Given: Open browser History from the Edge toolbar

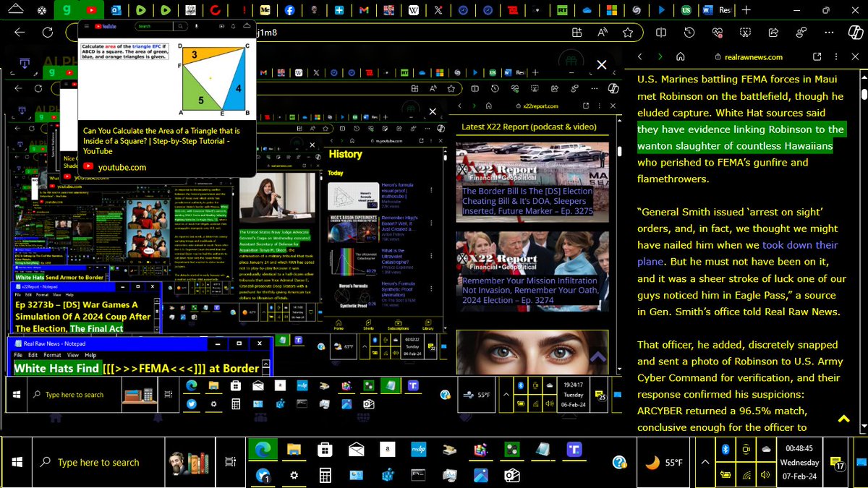Looking at the screenshot, I should point(690,33).
